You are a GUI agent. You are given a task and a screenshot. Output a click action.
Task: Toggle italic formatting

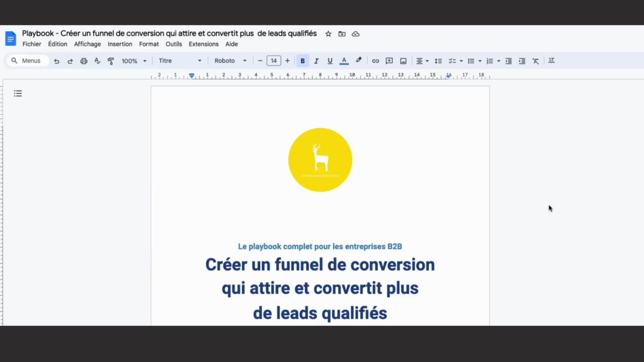click(x=316, y=61)
